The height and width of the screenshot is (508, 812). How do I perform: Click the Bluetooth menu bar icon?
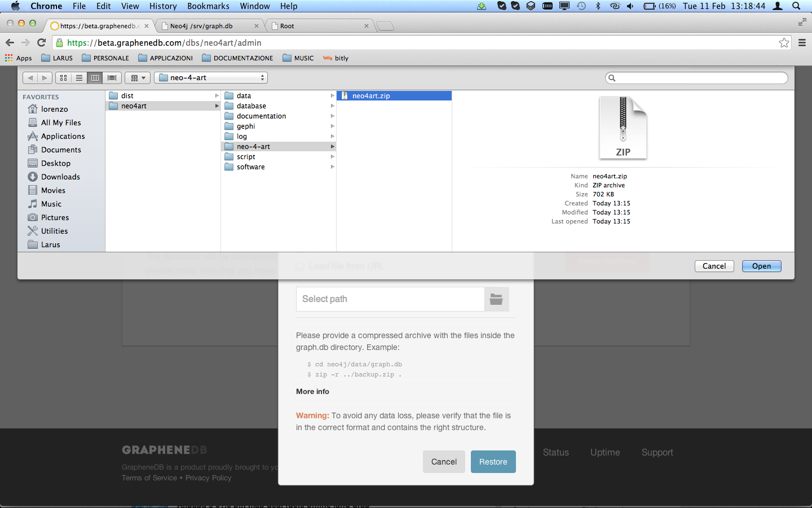tap(598, 6)
